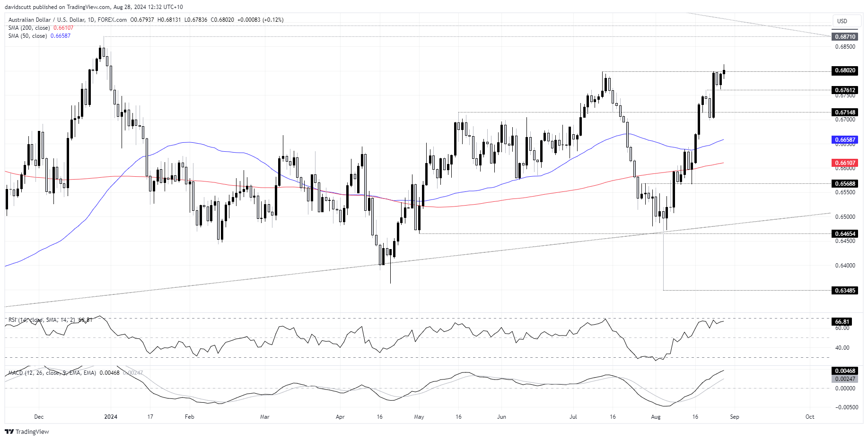
Task: Select the 0.67148 price level label
Action: pyautogui.click(x=845, y=112)
